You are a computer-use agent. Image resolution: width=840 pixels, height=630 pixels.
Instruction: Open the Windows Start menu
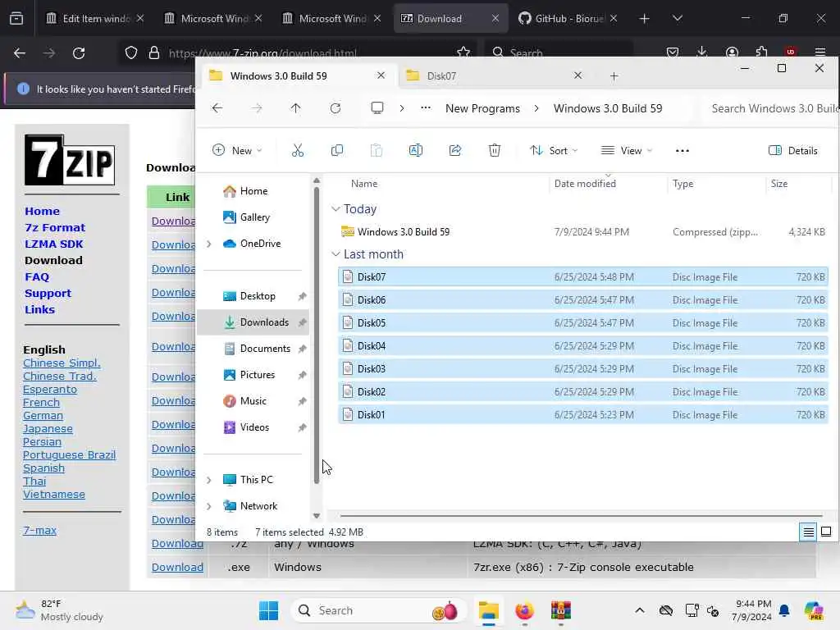[268, 610]
